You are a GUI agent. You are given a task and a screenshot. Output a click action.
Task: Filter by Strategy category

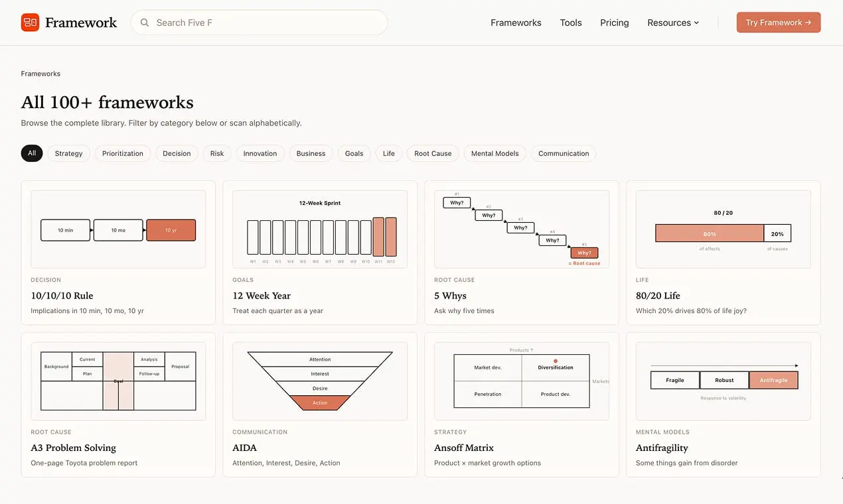(x=69, y=153)
